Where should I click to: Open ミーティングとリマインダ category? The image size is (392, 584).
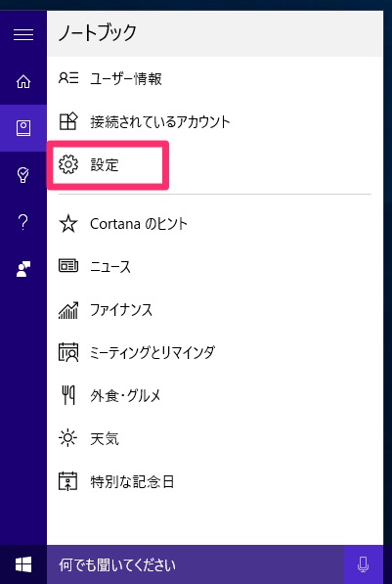coord(215,352)
